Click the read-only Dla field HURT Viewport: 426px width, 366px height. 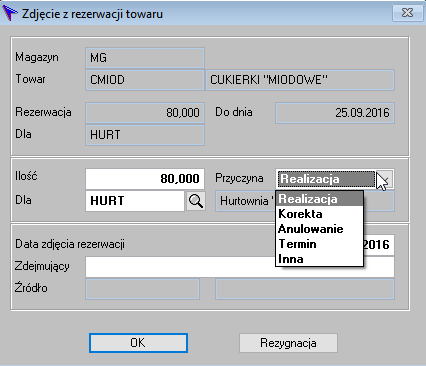click(145, 135)
